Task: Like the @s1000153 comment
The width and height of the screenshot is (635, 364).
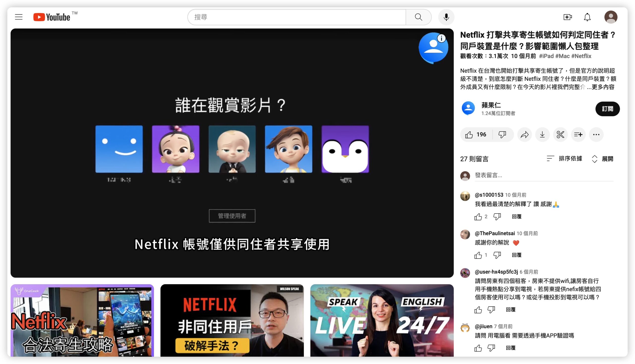Action: [x=478, y=217]
